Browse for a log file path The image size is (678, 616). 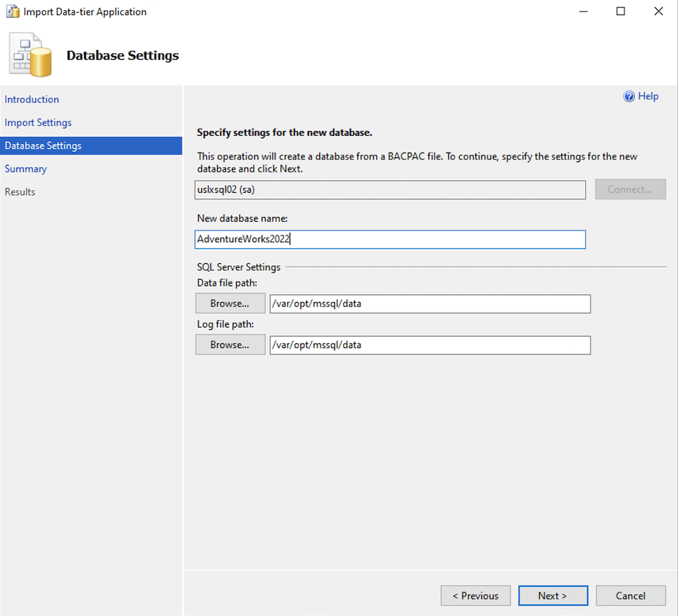coord(230,345)
